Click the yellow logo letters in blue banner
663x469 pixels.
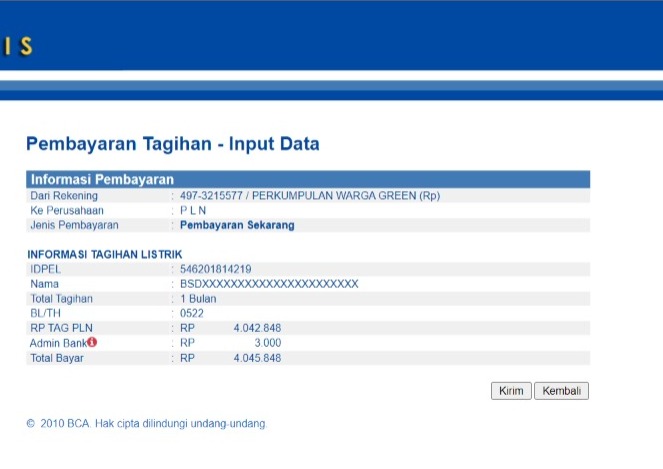pyautogui.click(x=19, y=46)
